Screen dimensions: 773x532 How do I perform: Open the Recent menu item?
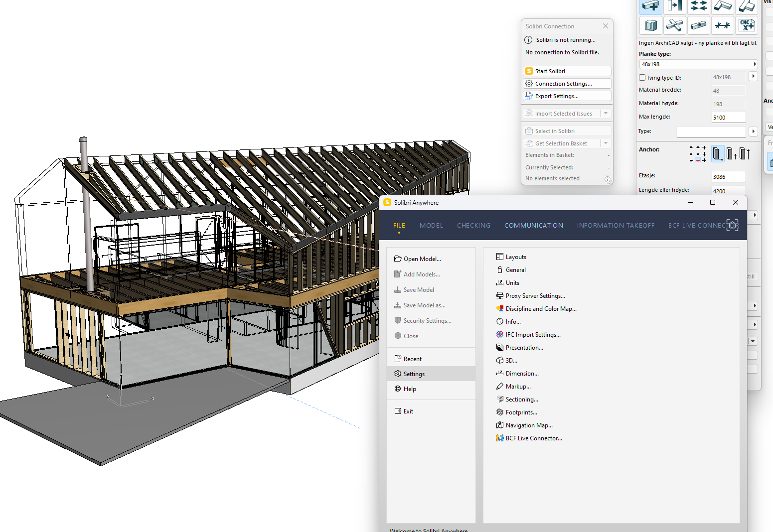pos(412,359)
